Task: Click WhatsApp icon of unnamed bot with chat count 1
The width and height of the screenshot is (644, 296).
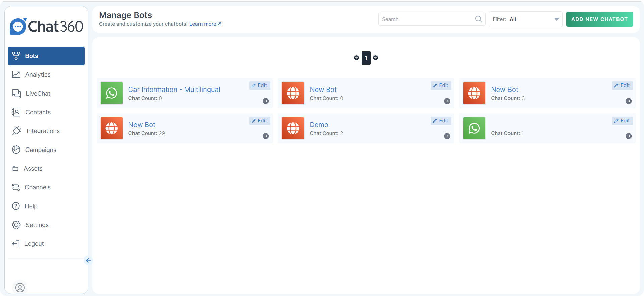Action: tap(474, 128)
